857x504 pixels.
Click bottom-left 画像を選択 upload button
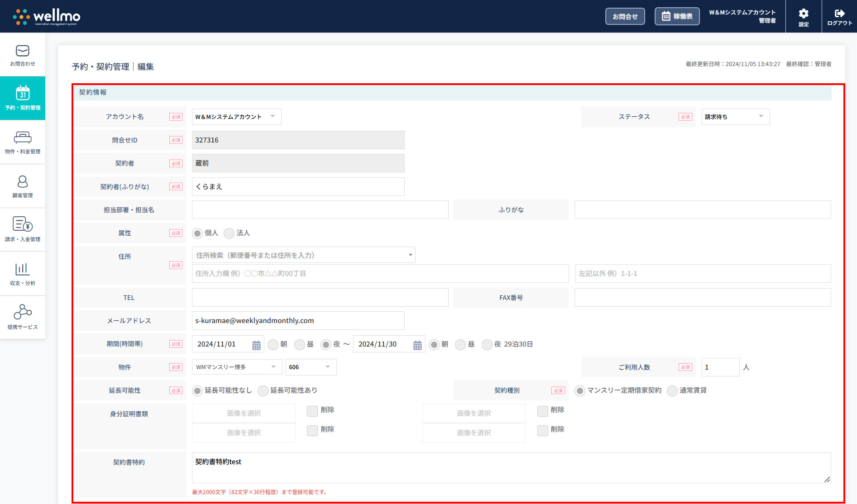[x=244, y=433]
